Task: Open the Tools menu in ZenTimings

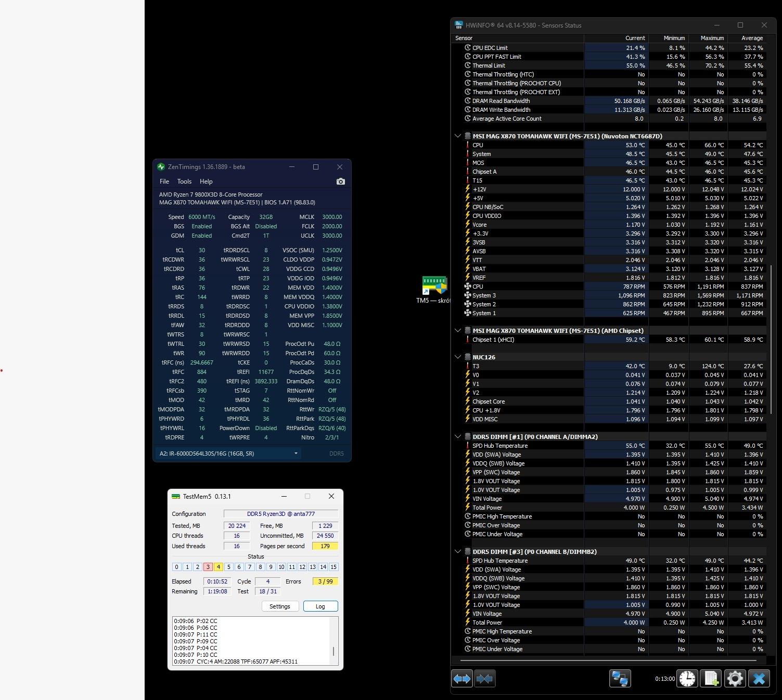Action: (x=184, y=182)
